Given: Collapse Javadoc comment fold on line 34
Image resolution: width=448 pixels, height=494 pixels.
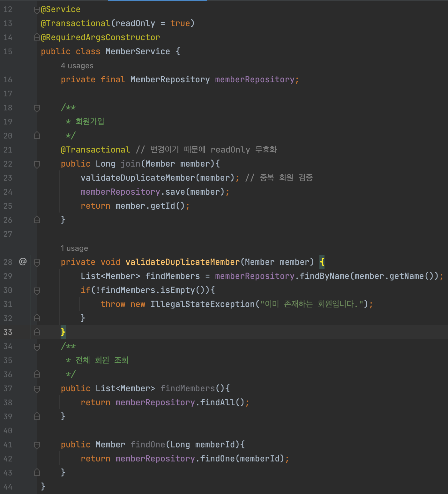Looking at the screenshot, I should [x=37, y=347].
